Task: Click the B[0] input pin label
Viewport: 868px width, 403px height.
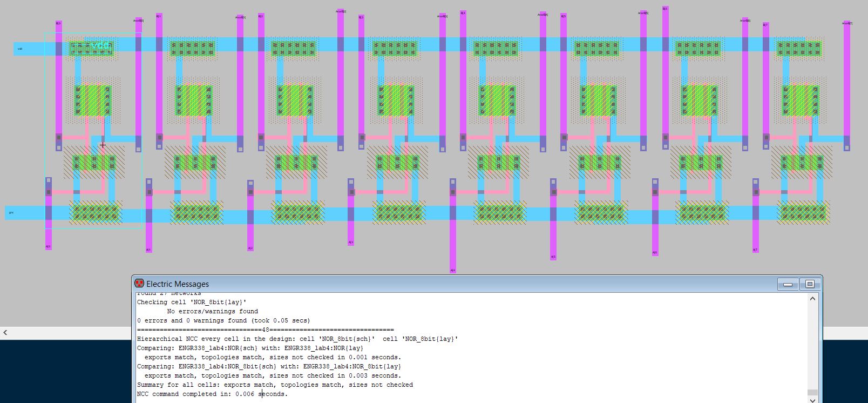Action: click(58, 23)
